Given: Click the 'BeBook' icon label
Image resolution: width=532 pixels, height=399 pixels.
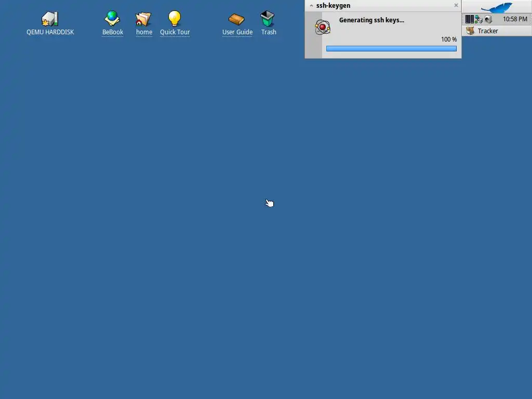Looking at the screenshot, I should coord(113,32).
